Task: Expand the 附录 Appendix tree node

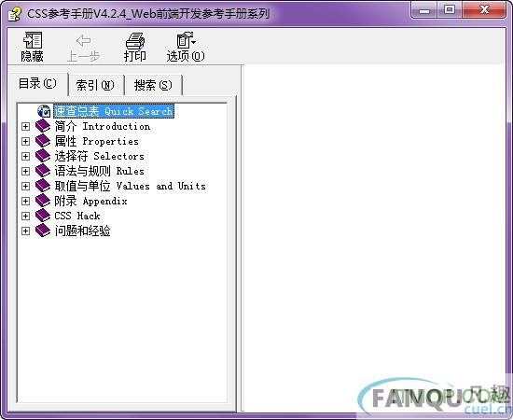Action: [25, 201]
